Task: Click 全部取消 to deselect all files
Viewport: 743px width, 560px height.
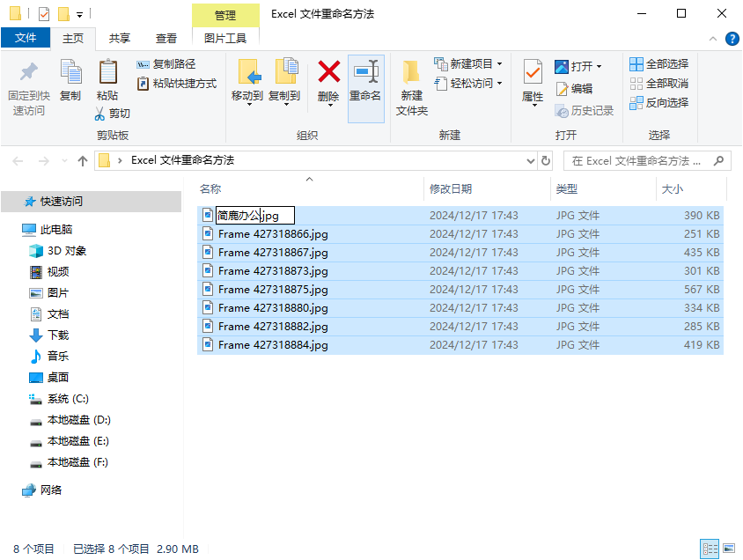Action: pyautogui.click(x=657, y=83)
